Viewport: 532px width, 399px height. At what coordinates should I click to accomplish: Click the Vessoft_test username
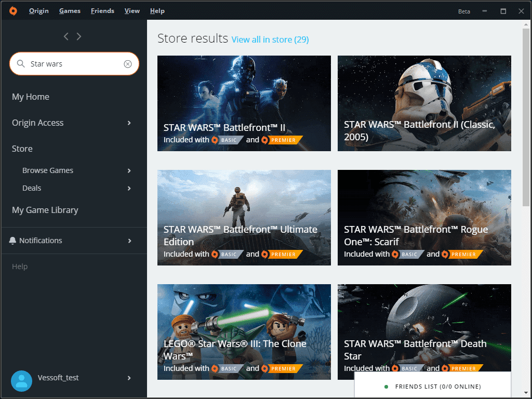click(x=58, y=378)
